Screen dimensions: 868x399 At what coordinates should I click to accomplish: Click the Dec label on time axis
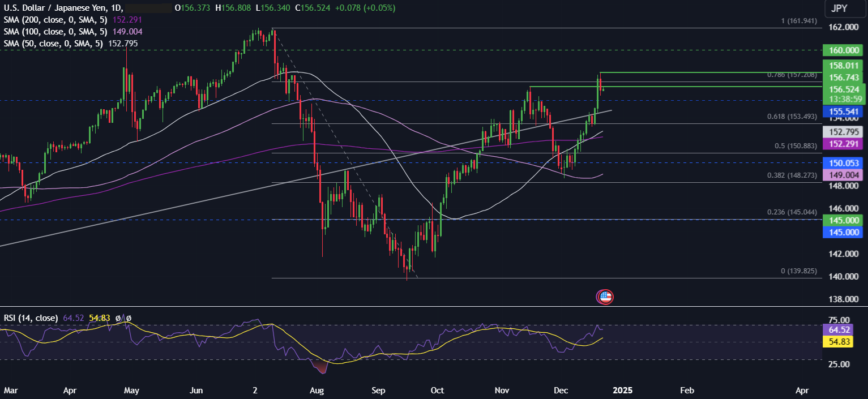click(561, 391)
